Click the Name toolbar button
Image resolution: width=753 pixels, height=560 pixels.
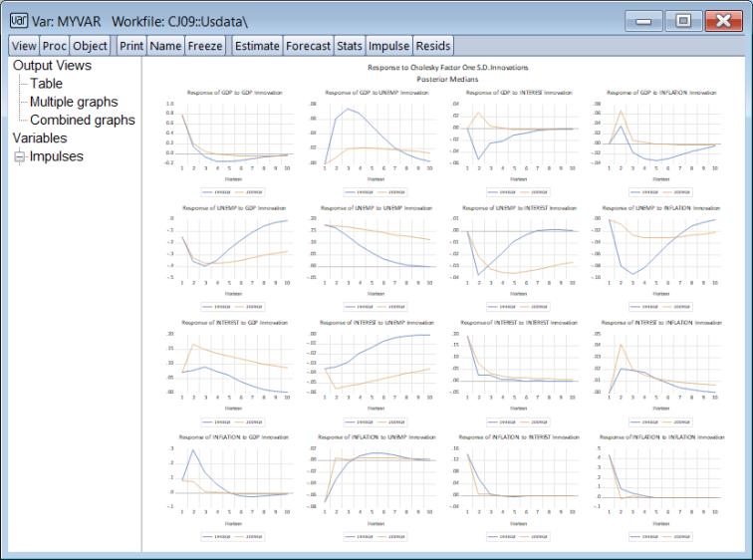point(165,46)
